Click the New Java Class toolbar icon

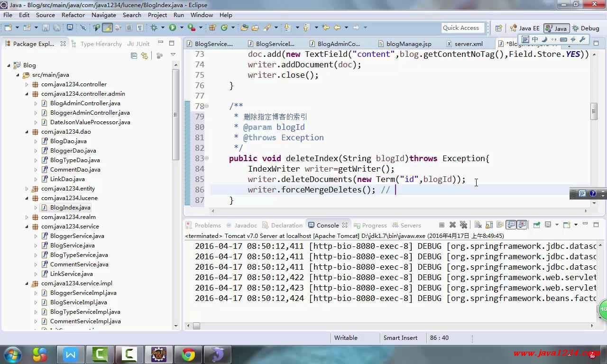click(x=224, y=27)
